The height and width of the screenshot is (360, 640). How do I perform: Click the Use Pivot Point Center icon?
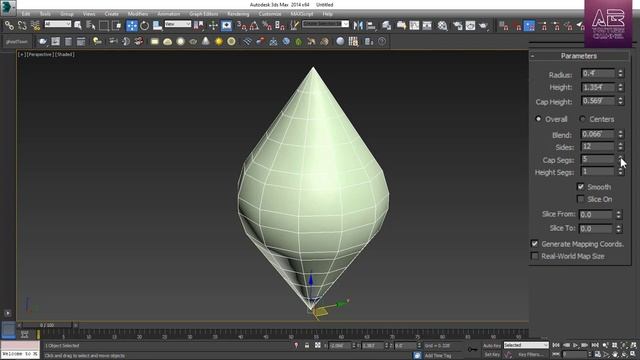tap(199, 26)
